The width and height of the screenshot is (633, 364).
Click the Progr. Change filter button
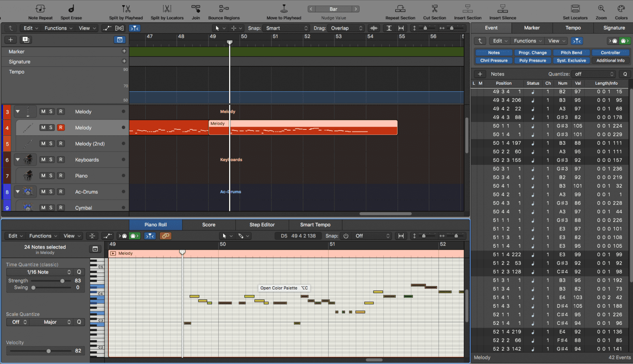click(533, 53)
